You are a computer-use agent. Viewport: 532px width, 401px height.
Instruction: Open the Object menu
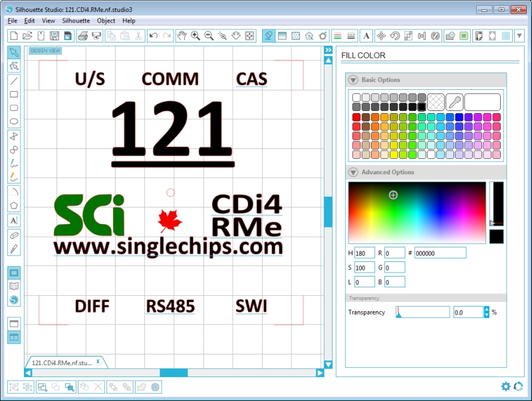click(x=106, y=21)
